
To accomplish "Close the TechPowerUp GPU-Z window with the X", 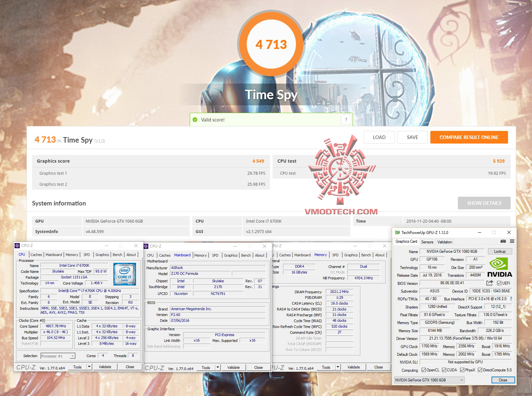I will click(x=509, y=232).
